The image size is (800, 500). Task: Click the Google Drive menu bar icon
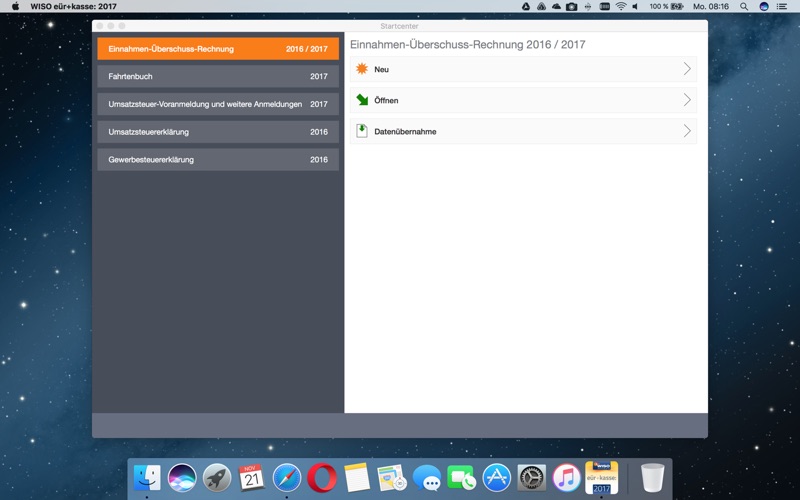click(526, 7)
